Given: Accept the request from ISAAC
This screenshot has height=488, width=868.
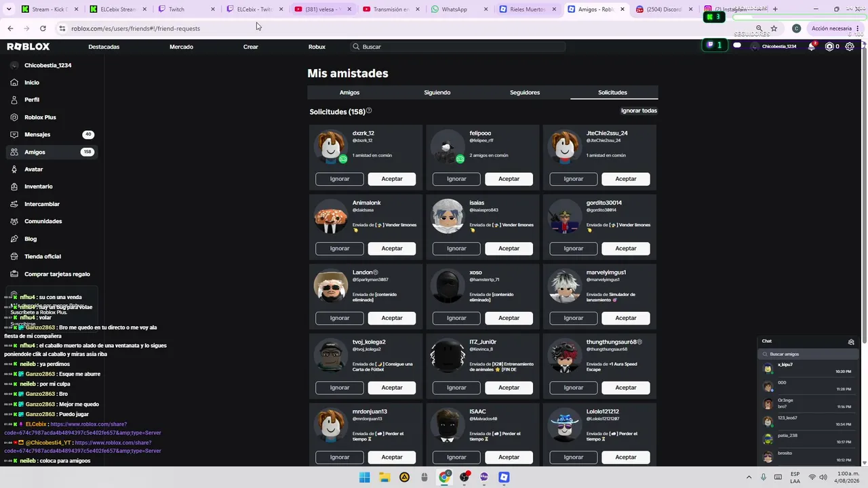Looking at the screenshot, I should point(509,457).
